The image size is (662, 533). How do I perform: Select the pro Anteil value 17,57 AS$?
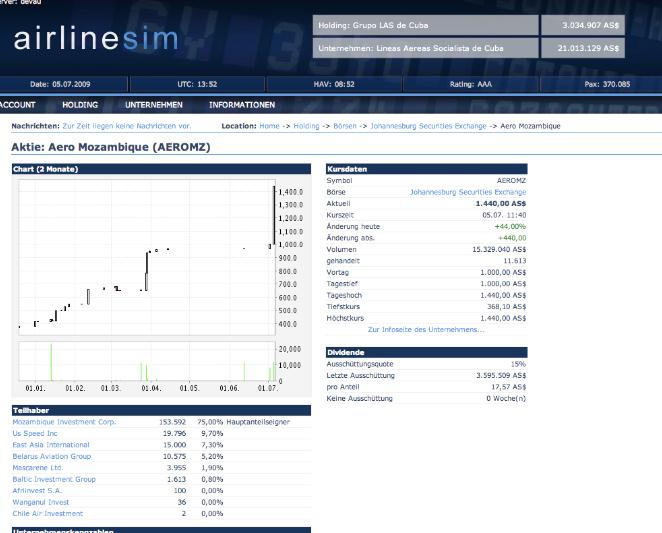[509, 387]
